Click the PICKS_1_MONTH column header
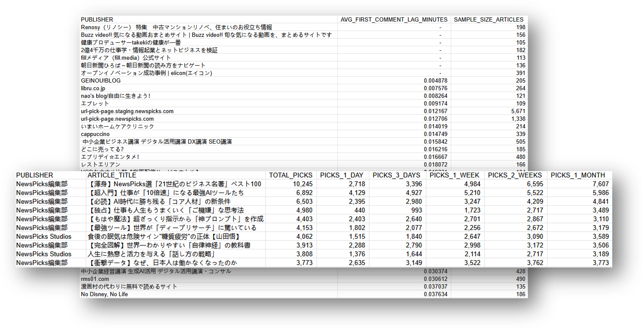This screenshot has height=330, width=644. (x=578, y=175)
